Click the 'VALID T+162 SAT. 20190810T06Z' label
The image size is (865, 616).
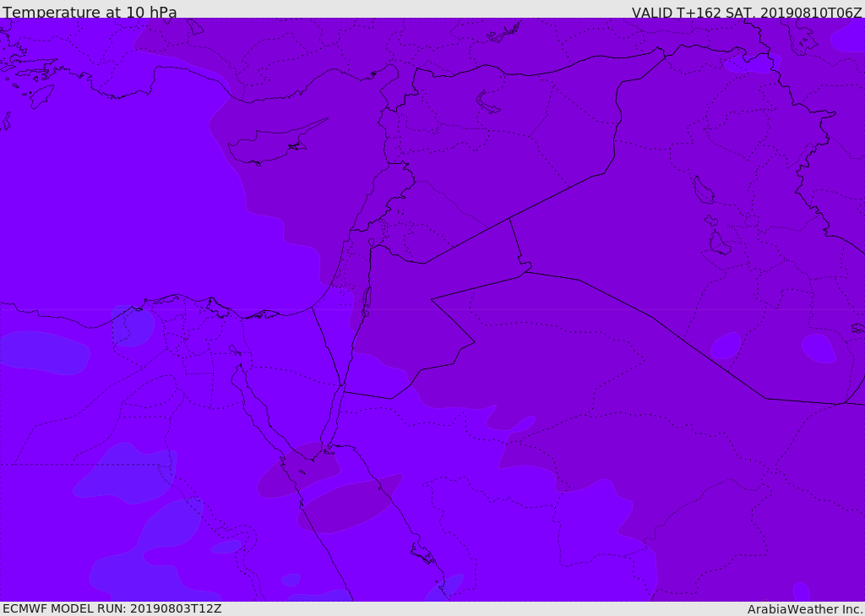(x=747, y=13)
